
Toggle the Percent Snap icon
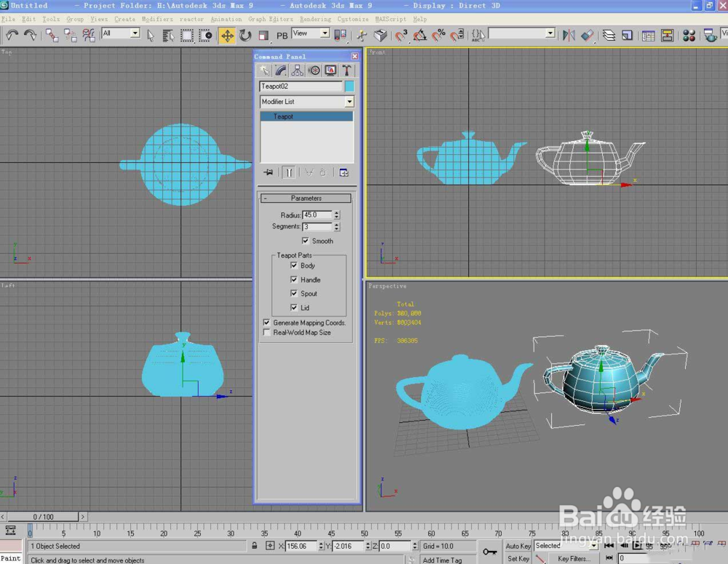pos(438,35)
